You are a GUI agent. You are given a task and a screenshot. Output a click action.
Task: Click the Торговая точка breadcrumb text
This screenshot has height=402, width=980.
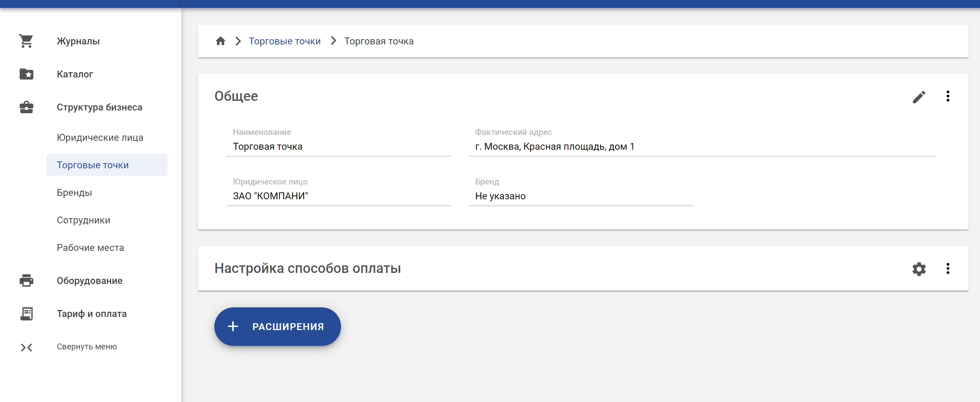pyautogui.click(x=379, y=41)
